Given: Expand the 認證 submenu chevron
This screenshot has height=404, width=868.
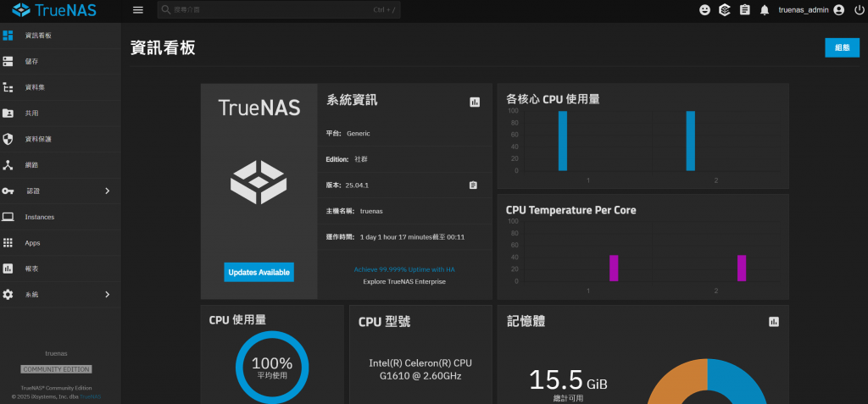Looking at the screenshot, I should pyautogui.click(x=108, y=191).
